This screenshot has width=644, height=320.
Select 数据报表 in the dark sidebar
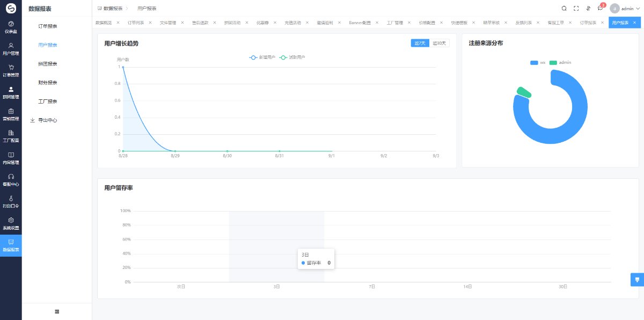pos(11,245)
